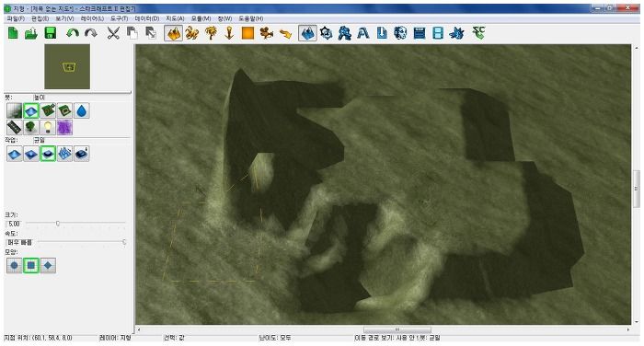Pick the first blue raise height operation
Image resolution: width=644 pixels, height=346 pixels.
click(15, 154)
